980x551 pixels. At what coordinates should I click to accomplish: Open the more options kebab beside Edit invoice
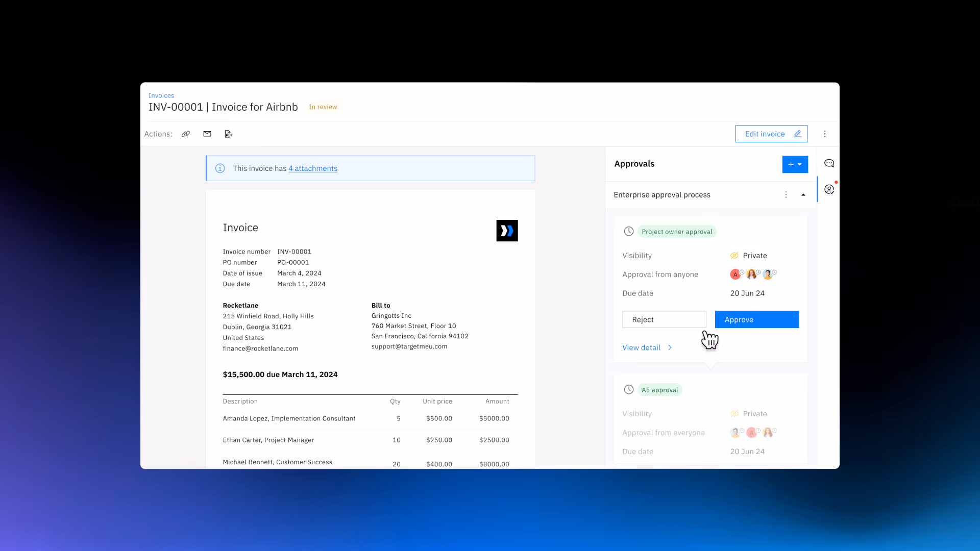[825, 134]
